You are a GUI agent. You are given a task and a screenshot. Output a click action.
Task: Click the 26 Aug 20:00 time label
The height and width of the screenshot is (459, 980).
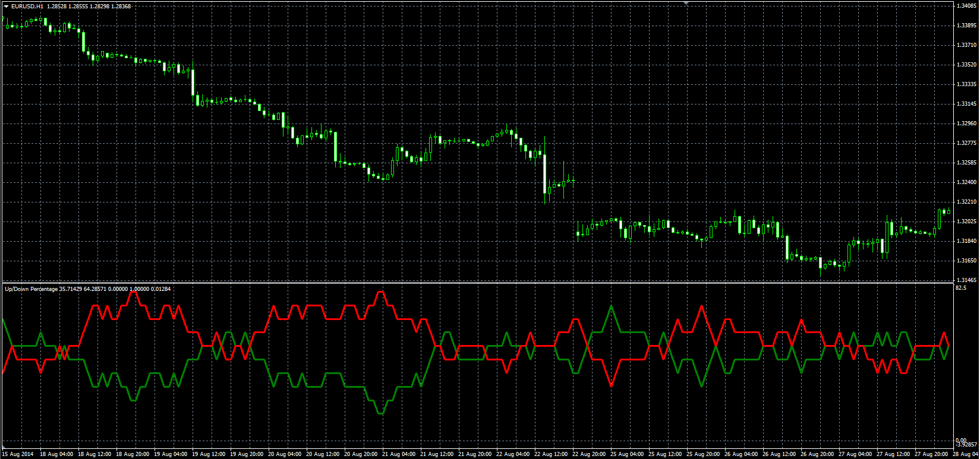pyautogui.click(x=817, y=454)
